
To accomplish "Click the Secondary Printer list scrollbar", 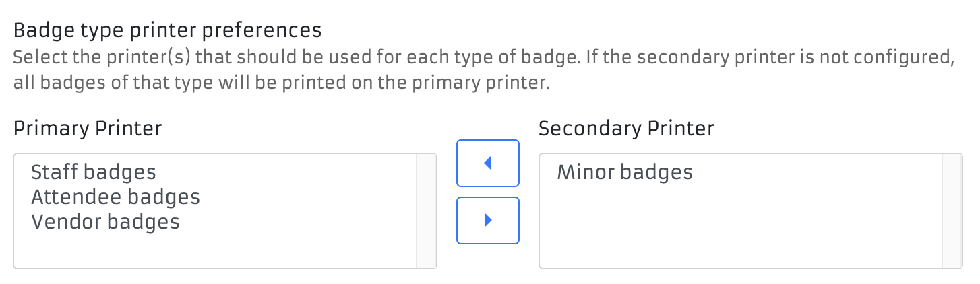I will tap(952, 211).
